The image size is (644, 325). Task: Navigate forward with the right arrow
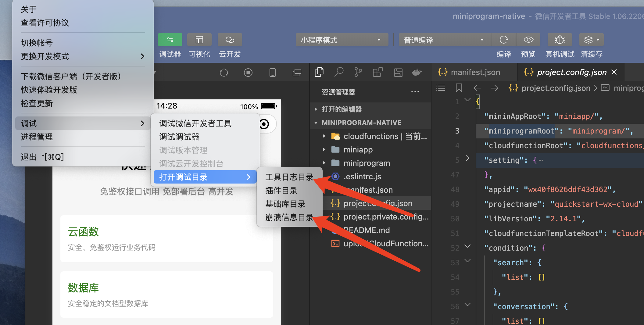(494, 88)
